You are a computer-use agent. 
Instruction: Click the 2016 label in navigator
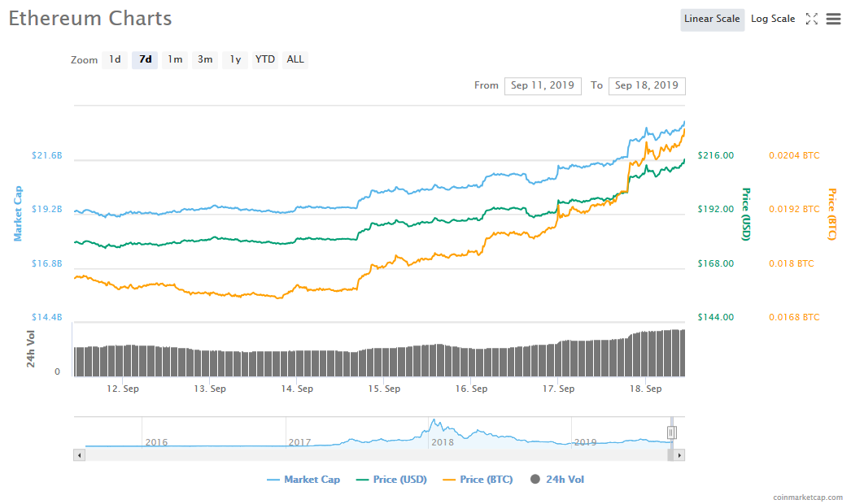point(156,443)
